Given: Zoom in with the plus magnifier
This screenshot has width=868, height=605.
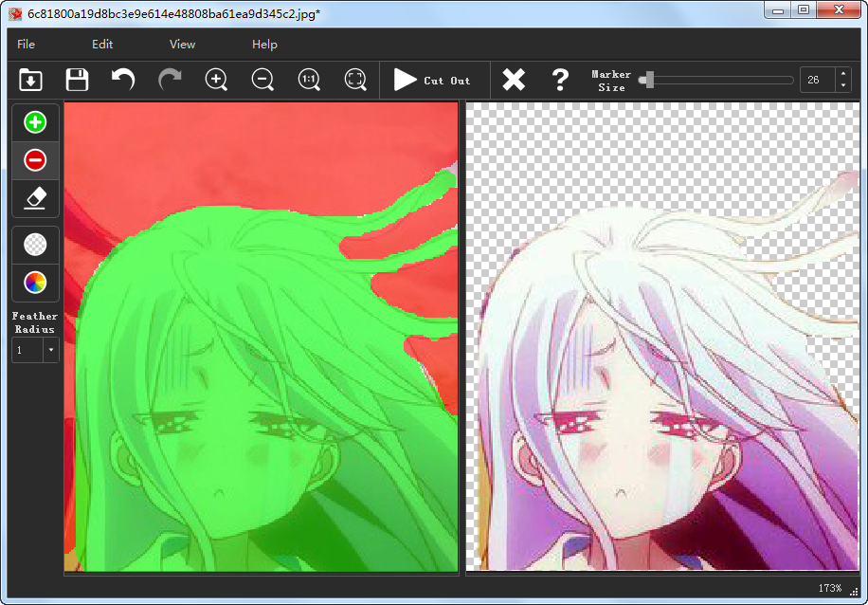Looking at the screenshot, I should click(x=216, y=80).
